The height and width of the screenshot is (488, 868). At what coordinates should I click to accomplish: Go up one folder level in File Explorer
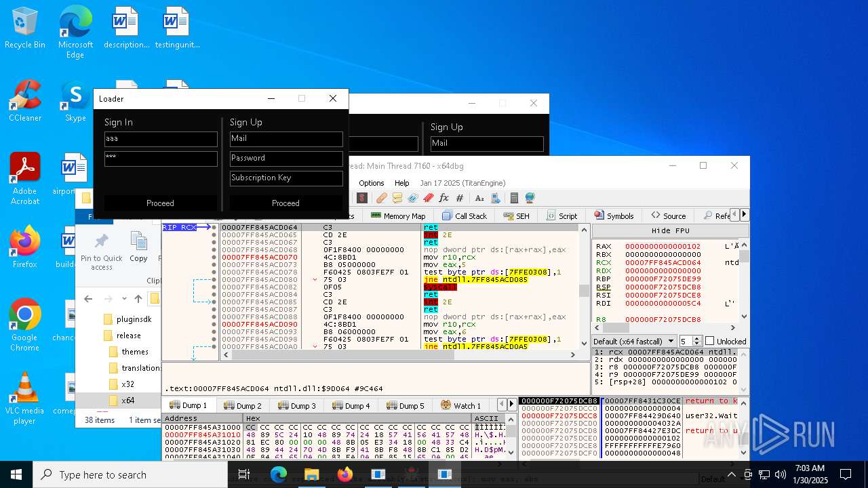pos(138,299)
